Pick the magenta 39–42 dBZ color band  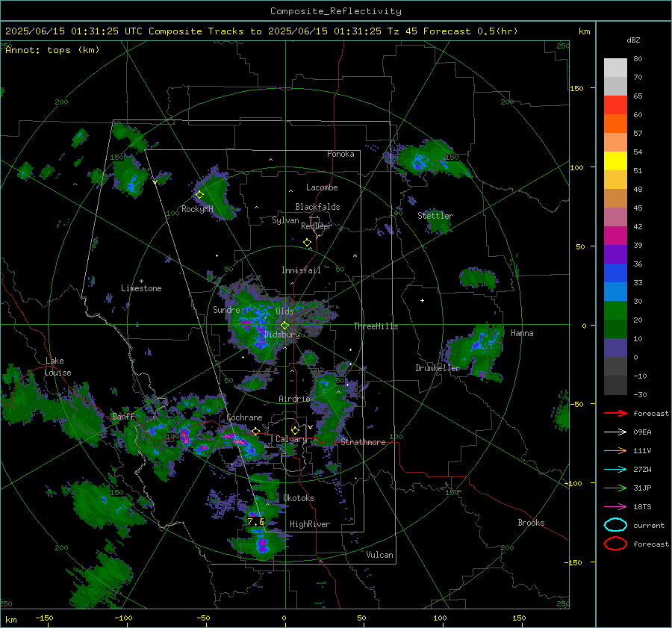(615, 236)
